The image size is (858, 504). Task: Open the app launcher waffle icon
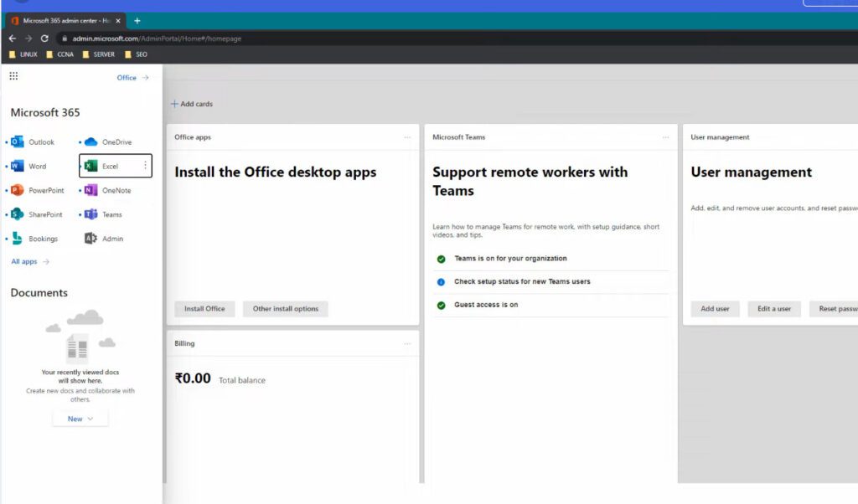pyautogui.click(x=13, y=76)
